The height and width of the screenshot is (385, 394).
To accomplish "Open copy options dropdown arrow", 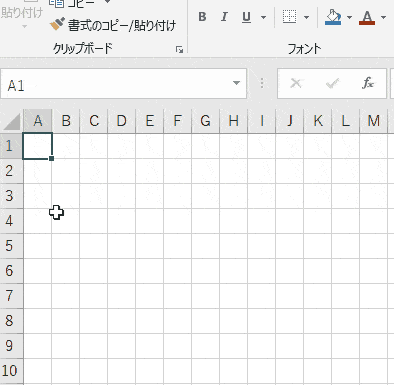I will click(x=107, y=2).
